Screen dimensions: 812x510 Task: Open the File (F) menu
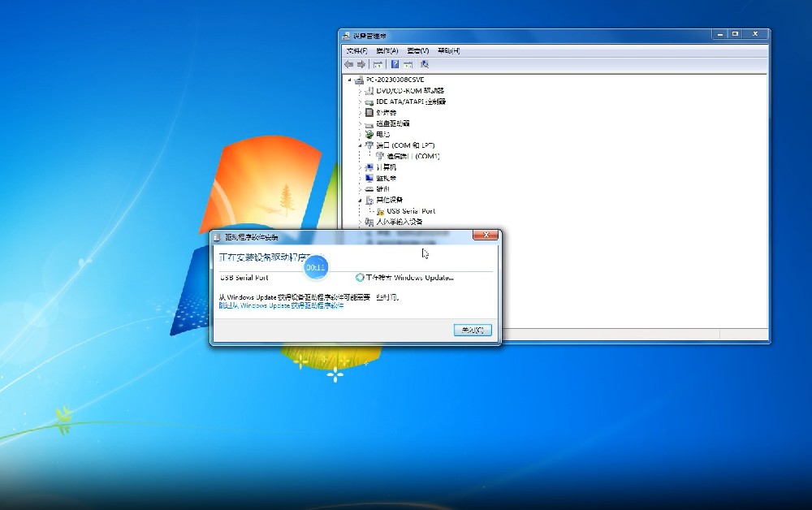point(356,50)
